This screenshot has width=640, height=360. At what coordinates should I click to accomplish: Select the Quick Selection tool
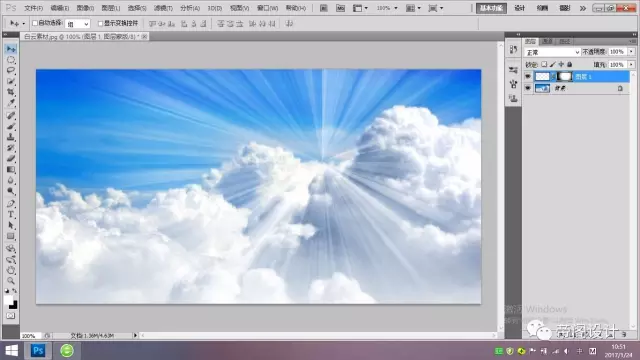[11, 82]
